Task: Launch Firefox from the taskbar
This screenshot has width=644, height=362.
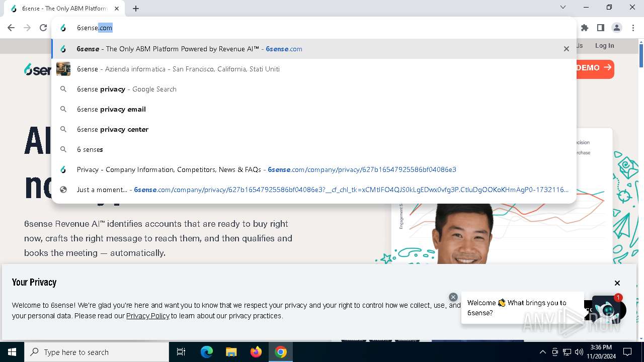Action: click(x=256, y=352)
